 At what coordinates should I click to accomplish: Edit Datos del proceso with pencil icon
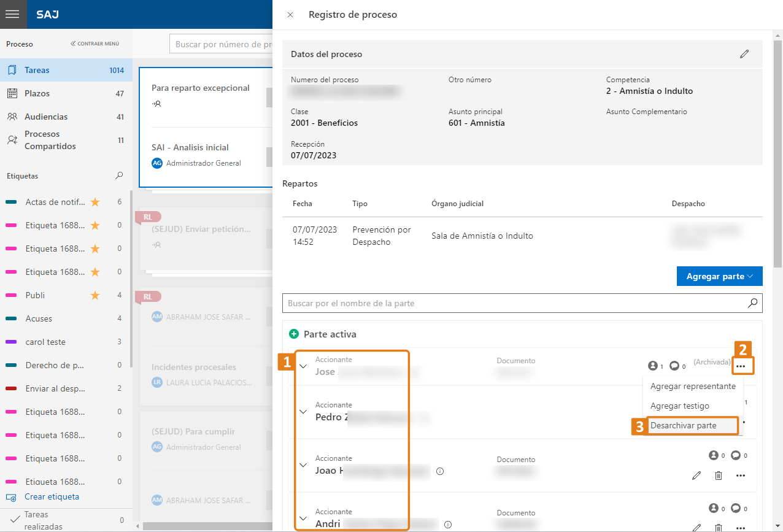(744, 54)
